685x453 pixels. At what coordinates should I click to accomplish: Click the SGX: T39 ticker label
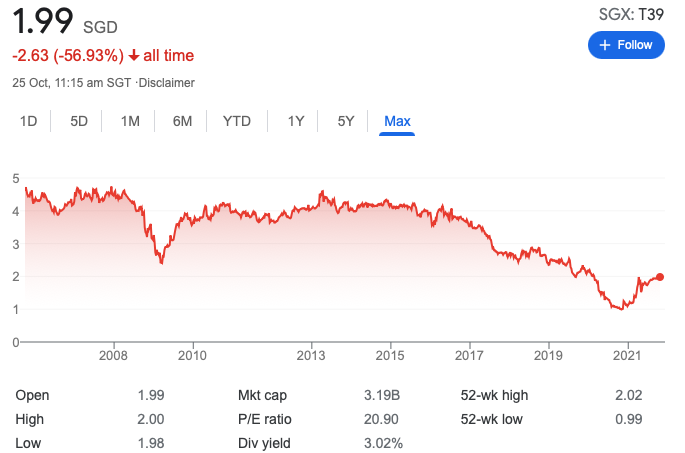[x=628, y=13]
